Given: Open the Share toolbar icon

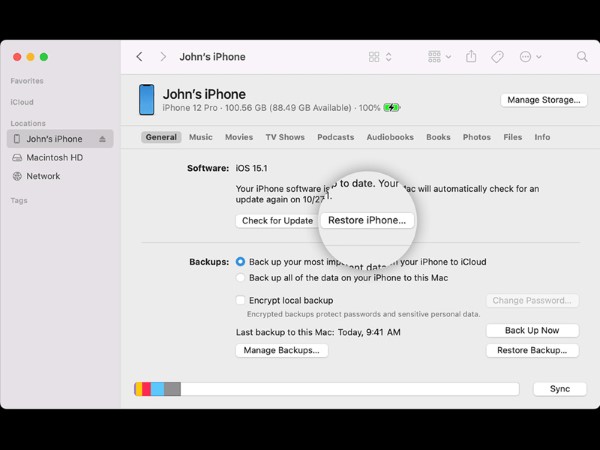Looking at the screenshot, I should click(x=472, y=57).
